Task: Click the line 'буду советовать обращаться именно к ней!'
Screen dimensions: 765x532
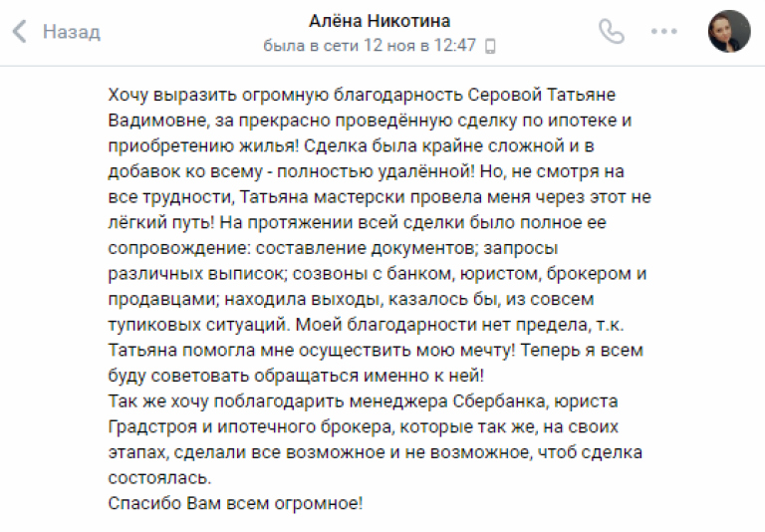Action: 296,376
